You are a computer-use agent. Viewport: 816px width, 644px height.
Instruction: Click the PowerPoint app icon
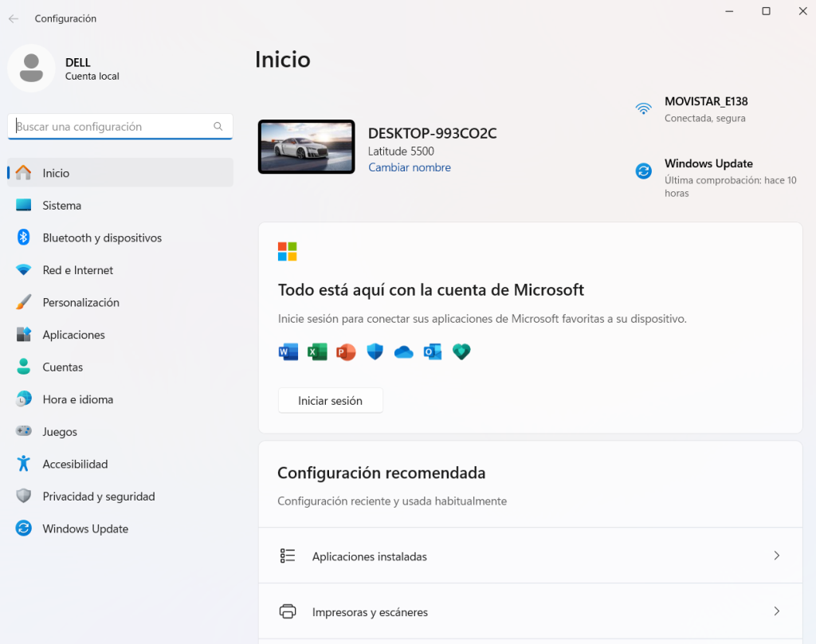click(x=346, y=352)
